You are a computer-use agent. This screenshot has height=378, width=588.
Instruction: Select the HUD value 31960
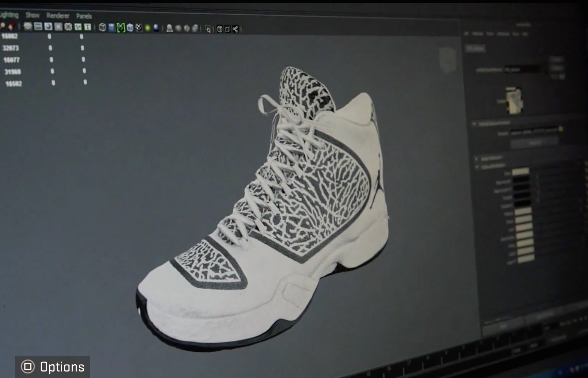point(13,72)
